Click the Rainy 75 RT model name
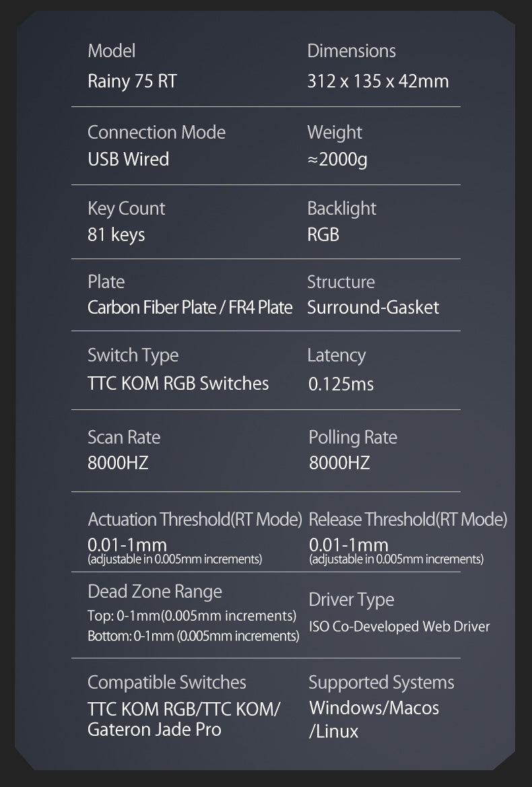Screen dimensions: 532x787 tap(132, 81)
